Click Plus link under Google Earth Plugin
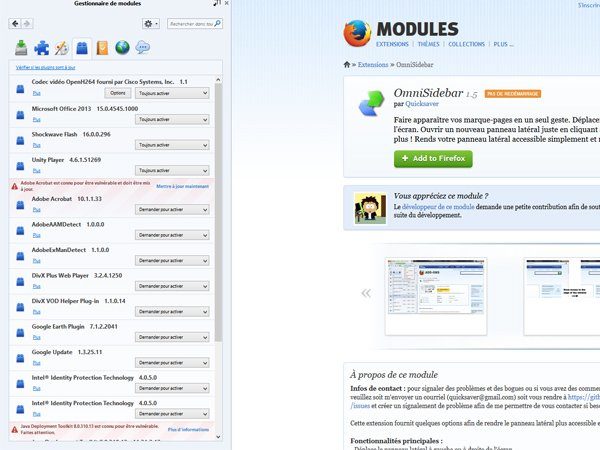This screenshot has width=600, height=450. tap(36, 338)
